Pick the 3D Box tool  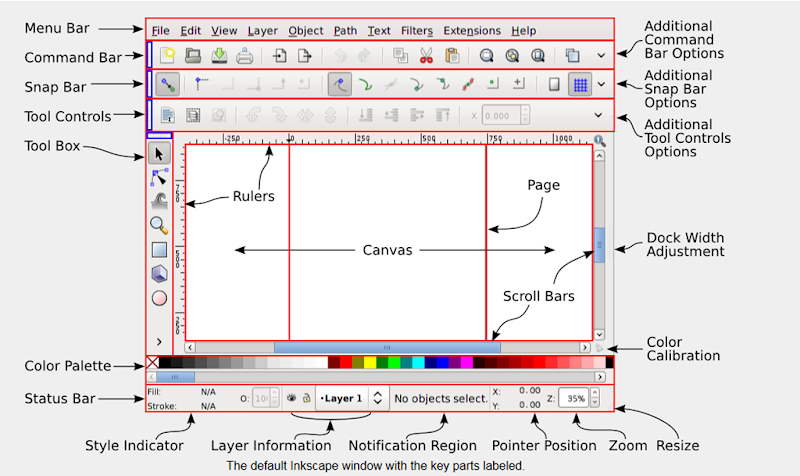coord(159,273)
